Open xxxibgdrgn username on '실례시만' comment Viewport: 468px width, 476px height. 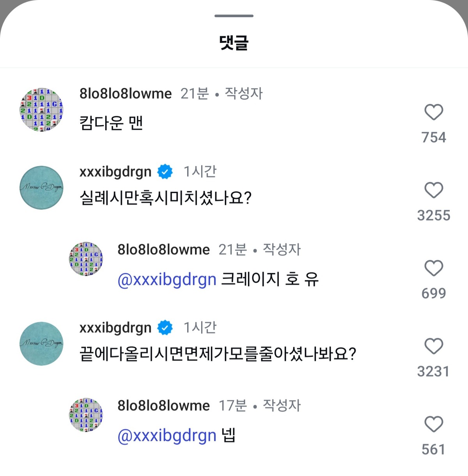pyautogui.click(x=115, y=172)
